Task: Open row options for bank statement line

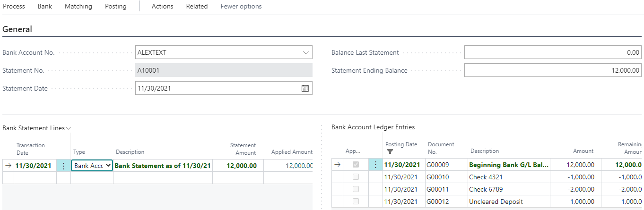Action: pyautogui.click(x=63, y=166)
